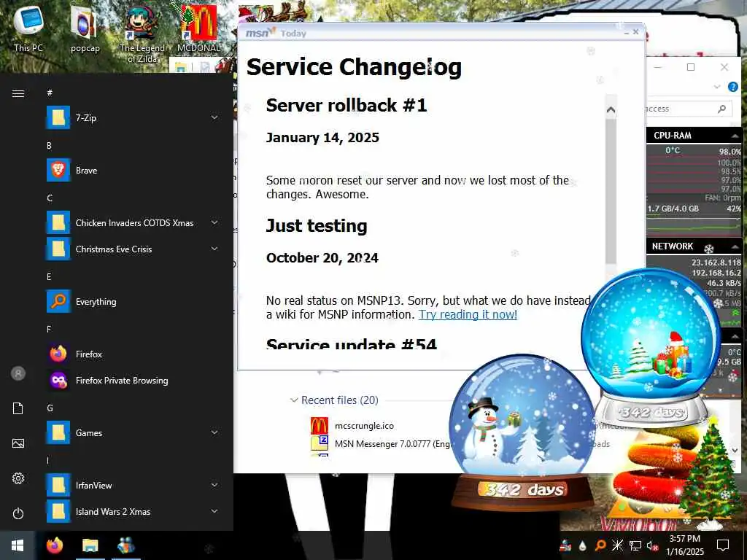Open File Explorer from the taskbar

(x=90, y=545)
